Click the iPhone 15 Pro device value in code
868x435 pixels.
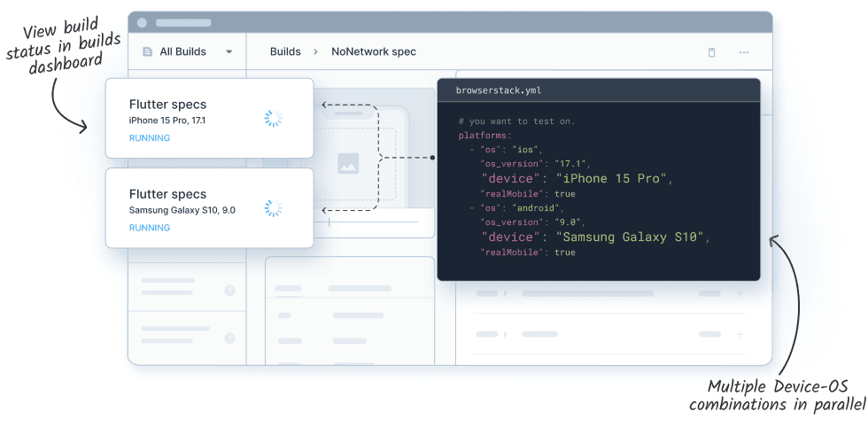pyautogui.click(x=614, y=178)
